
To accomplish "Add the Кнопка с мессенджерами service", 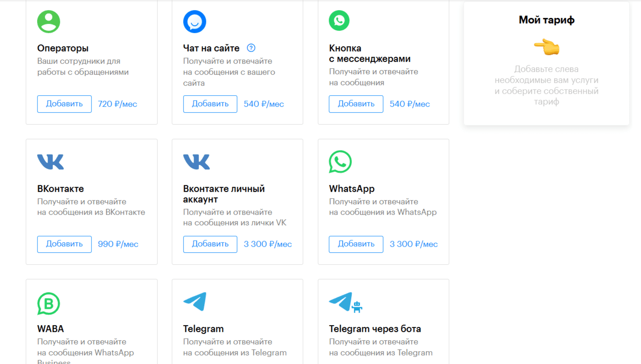I will tap(356, 104).
